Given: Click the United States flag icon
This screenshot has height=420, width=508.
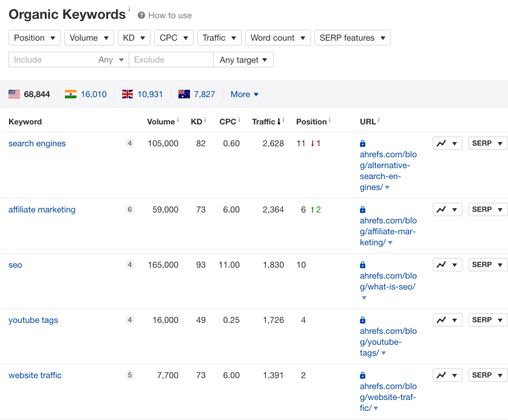Looking at the screenshot, I should tap(14, 94).
